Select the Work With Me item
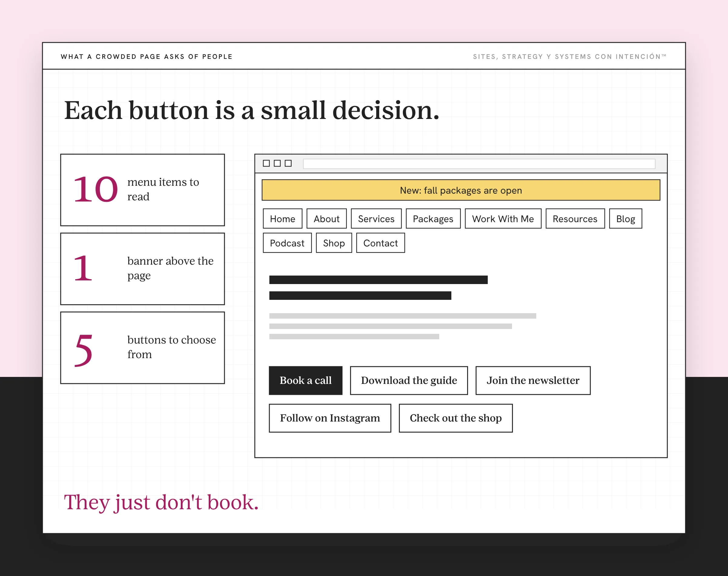Screen dimensions: 728x576 point(503,219)
